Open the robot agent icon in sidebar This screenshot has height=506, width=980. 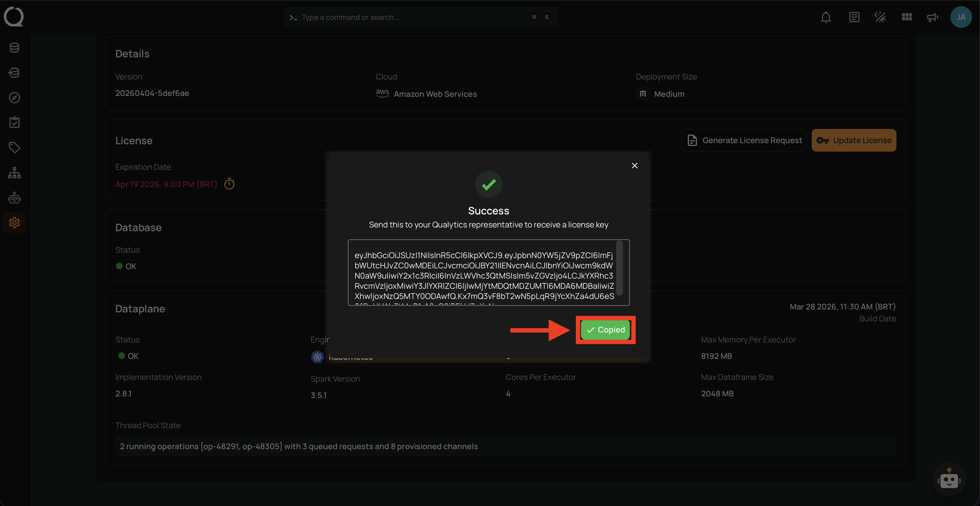(14, 198)
